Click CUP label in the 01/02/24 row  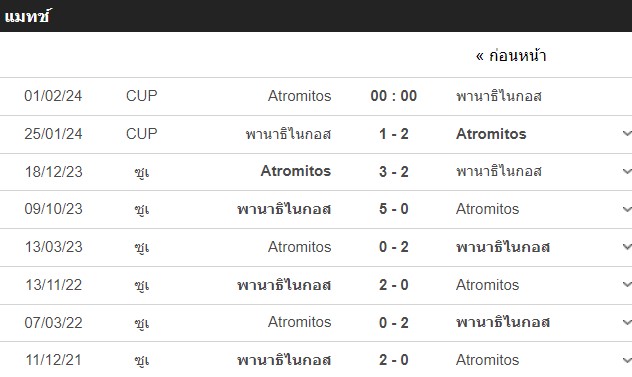point(141,96)
